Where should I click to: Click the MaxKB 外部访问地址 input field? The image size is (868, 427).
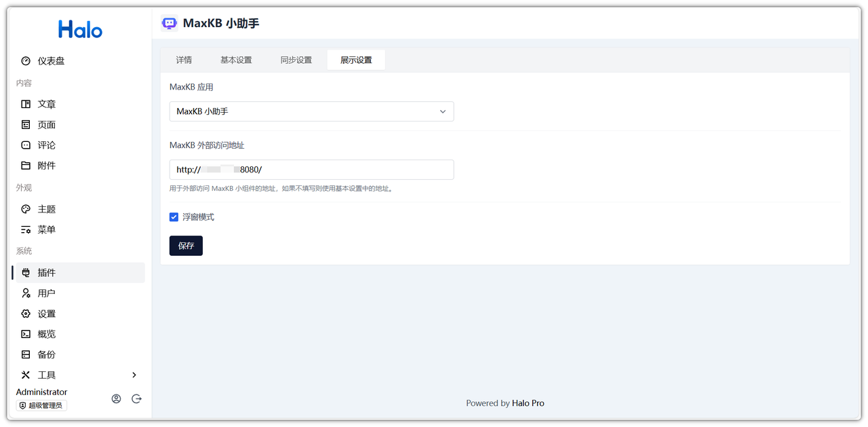[311, 170]
